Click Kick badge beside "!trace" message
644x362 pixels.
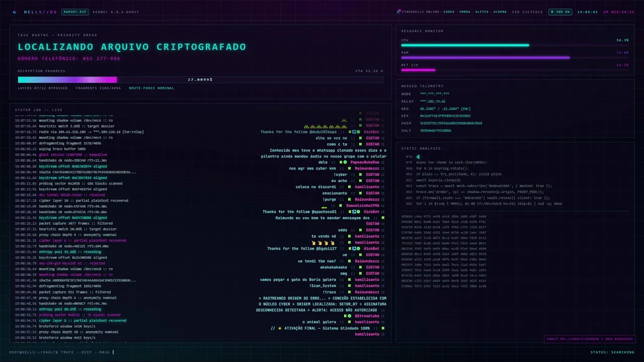click(349, 292)
